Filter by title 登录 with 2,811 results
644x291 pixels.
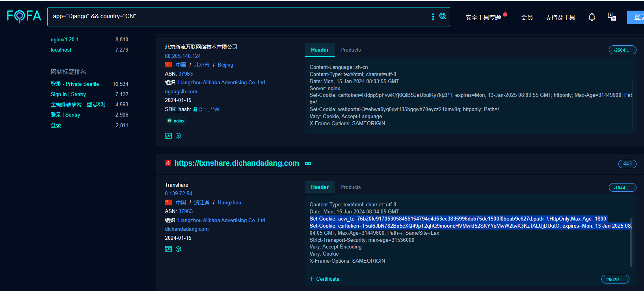pyautogui.click(x=56, y=125)
